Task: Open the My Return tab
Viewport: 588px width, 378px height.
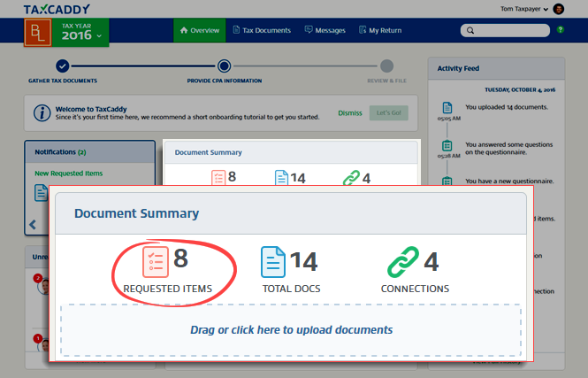Action: pos(380,30)
